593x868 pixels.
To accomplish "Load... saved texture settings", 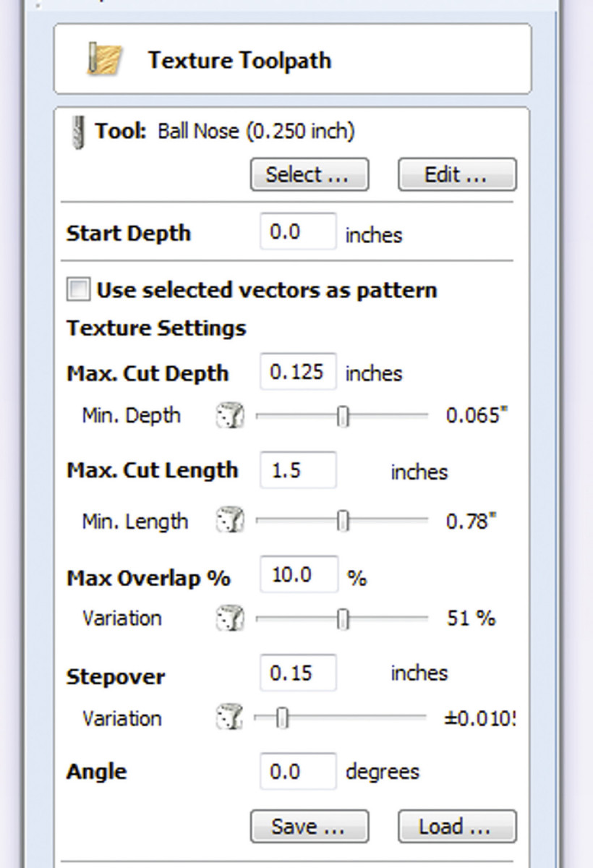I will pos(457,826).
